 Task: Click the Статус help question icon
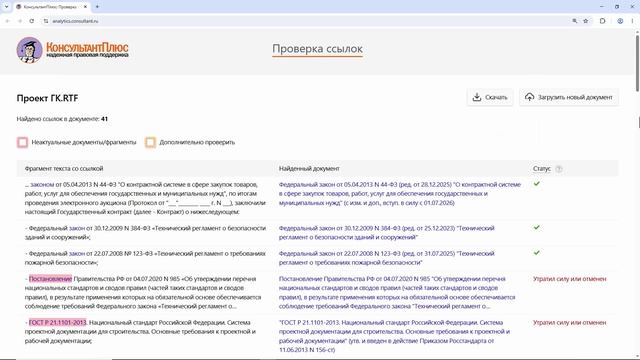tap(559, 169)
